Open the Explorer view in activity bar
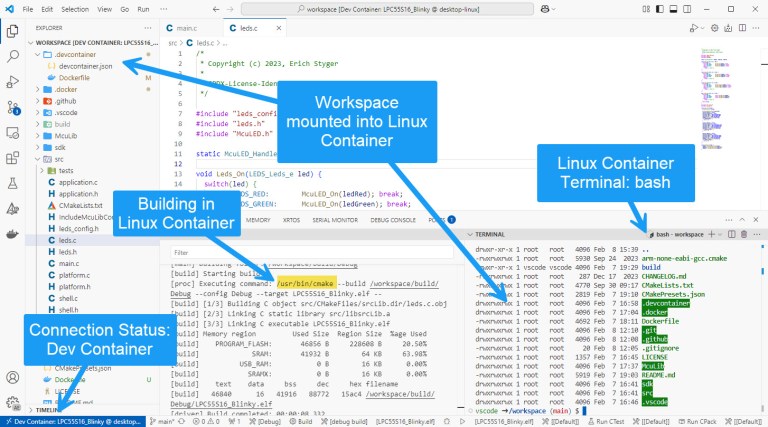The height and width of the screenshot is (427, 768). pyautogui.click(x=13, y=31)
